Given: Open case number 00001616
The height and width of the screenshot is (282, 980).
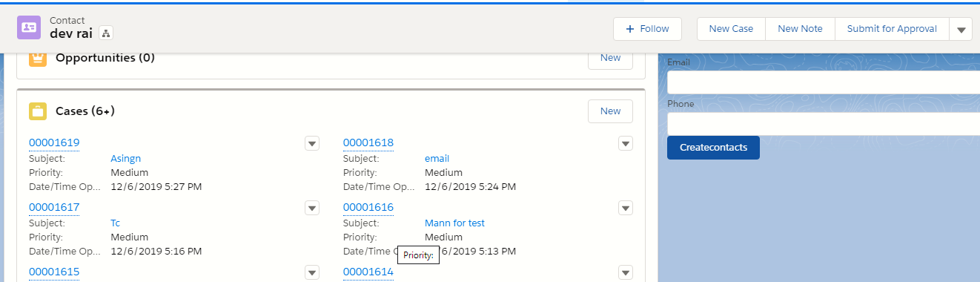Looking at the screenshot, I should pos(368,207).
